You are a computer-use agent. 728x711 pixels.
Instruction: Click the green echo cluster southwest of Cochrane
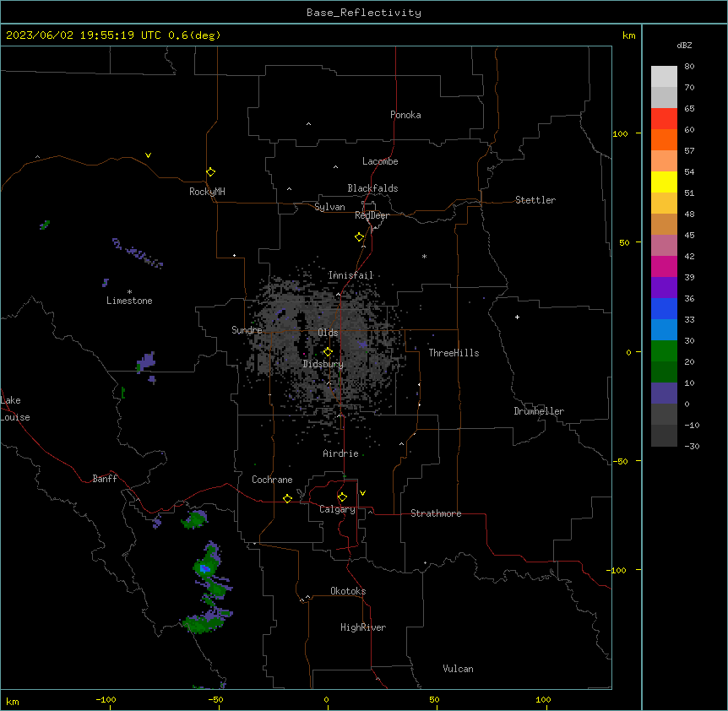pyautogui.click(x=195, y=519)
